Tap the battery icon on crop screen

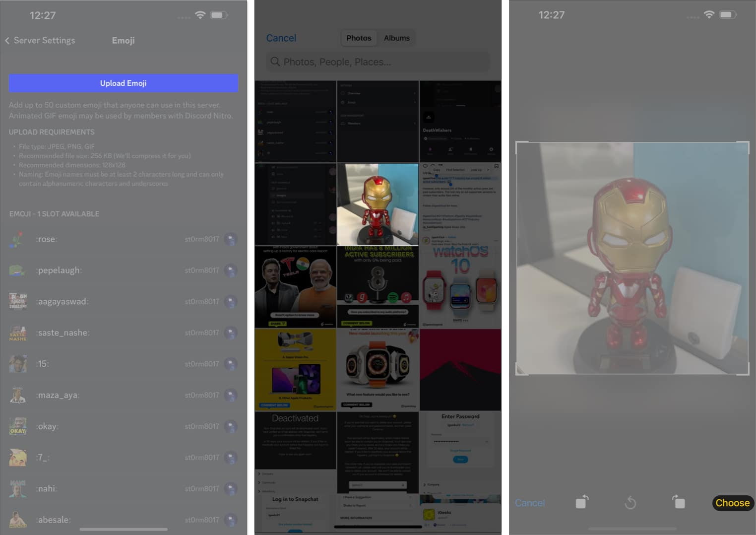tap(728, 15)
